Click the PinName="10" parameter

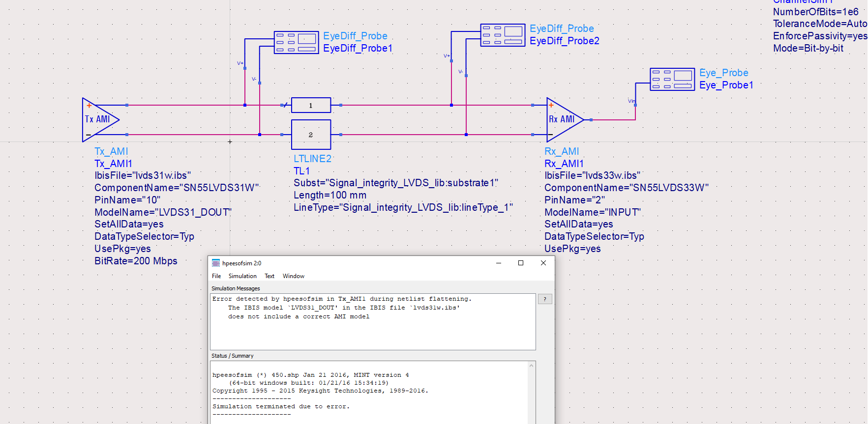127,200
